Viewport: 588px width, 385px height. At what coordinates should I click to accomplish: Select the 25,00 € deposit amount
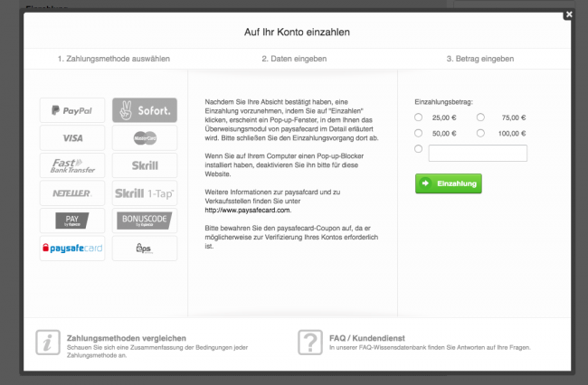418,117
